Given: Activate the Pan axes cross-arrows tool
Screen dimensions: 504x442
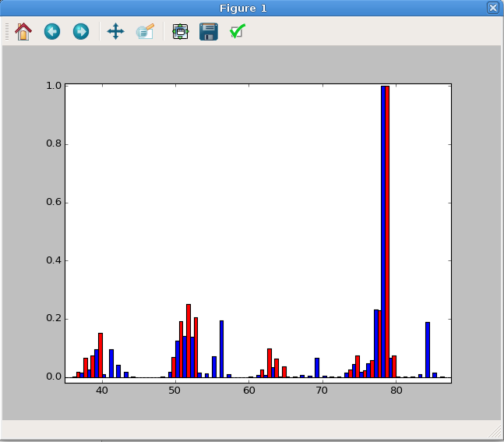Looking at the screenshot, I should click(116, 31).
